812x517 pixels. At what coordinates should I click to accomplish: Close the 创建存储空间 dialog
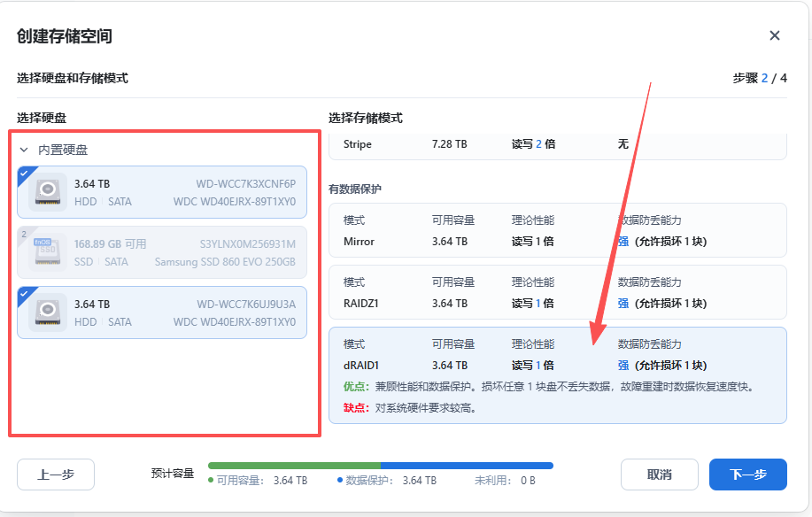(774, 35)
